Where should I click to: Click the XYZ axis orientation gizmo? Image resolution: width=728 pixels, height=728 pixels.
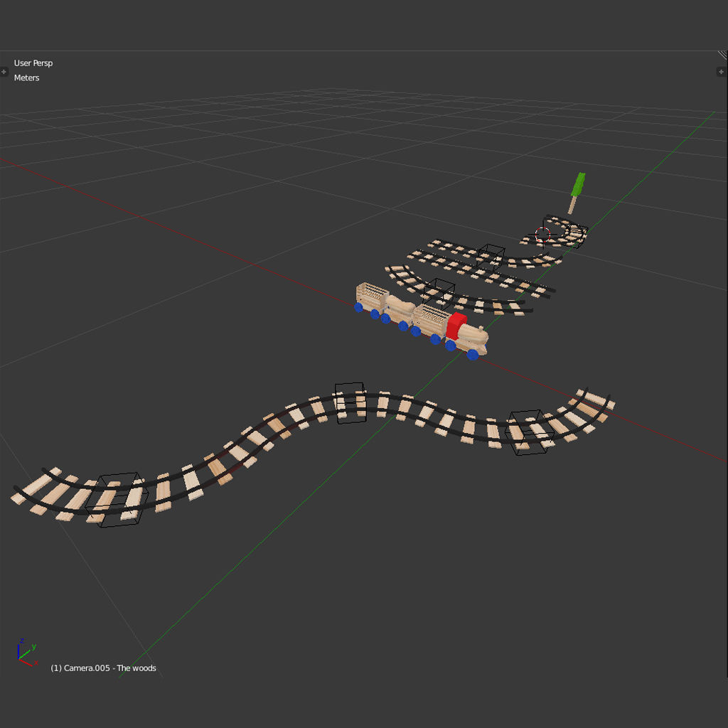pos(26,653)
